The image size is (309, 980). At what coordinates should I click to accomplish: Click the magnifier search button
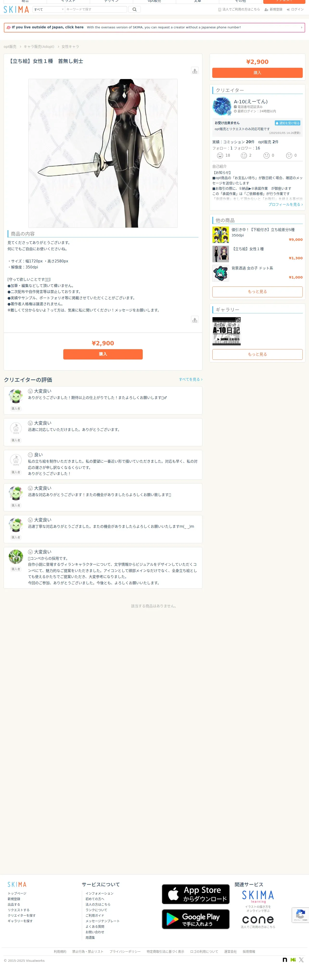135,10
